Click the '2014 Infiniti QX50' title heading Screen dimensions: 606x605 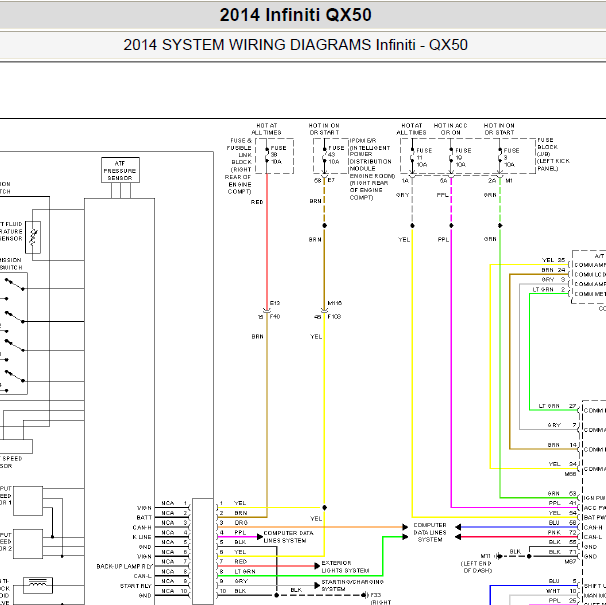coord(295,15)
